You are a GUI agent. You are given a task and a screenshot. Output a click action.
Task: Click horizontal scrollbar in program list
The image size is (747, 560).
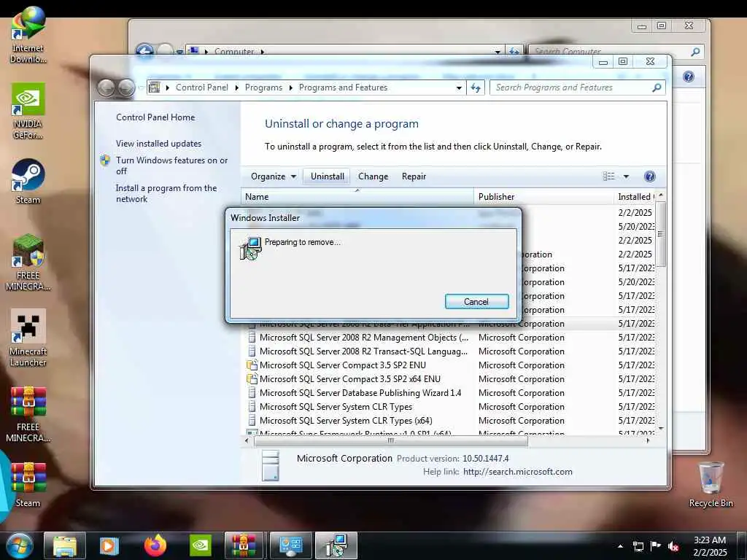391,441
